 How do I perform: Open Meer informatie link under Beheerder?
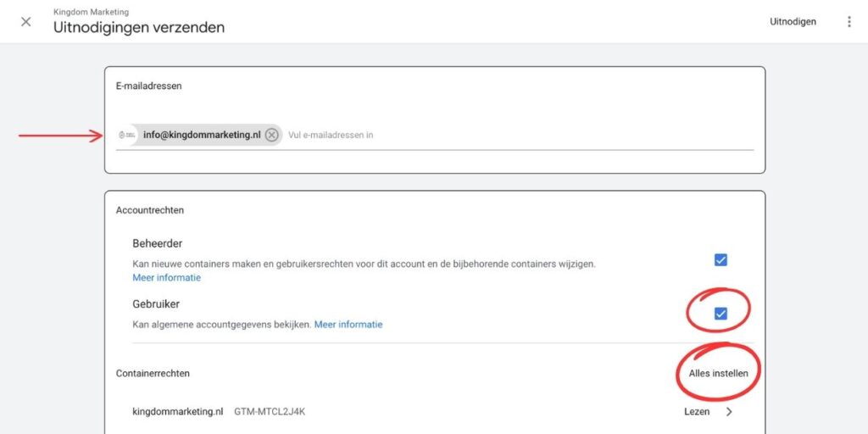coord(166,278)
